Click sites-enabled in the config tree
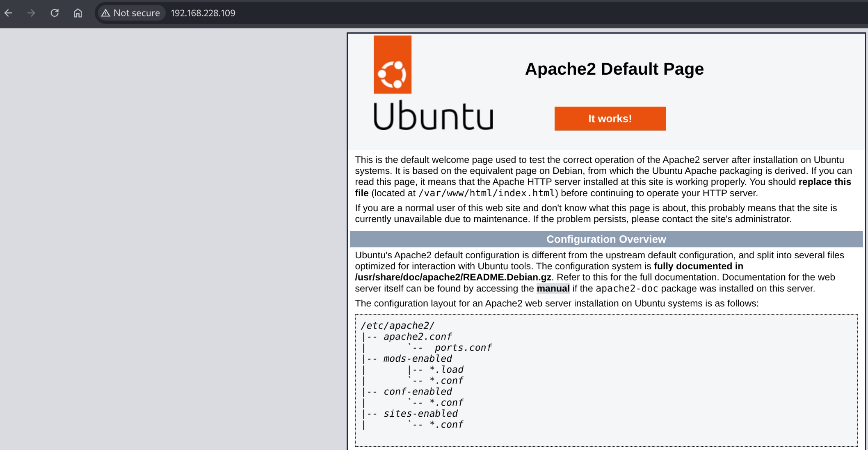Viewport: 868px width, 450px height. coord(420,414)
